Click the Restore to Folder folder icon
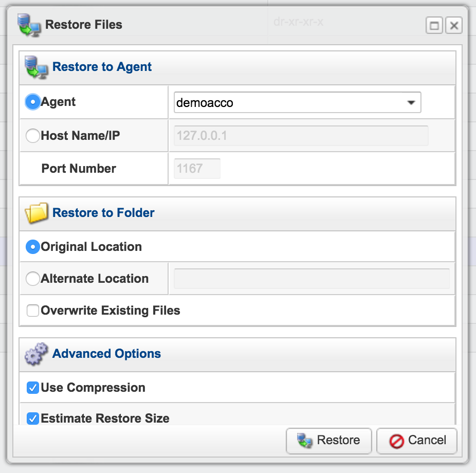Viewport: 476px width, 473px height. 36,213
